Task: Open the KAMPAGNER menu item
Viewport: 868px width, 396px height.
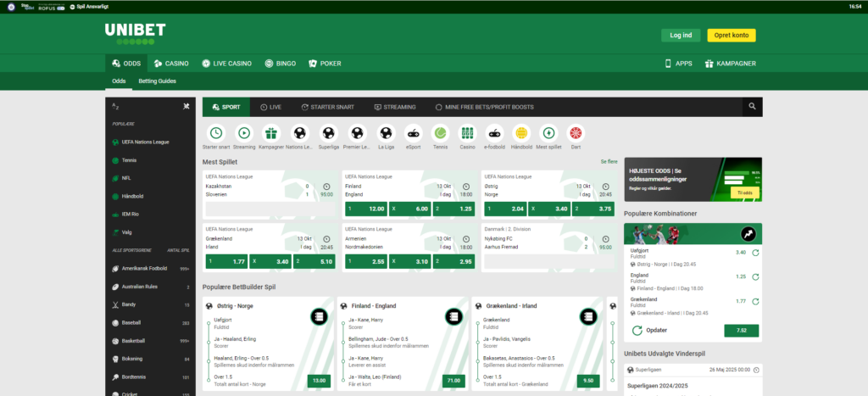Action: coord(730,64)
